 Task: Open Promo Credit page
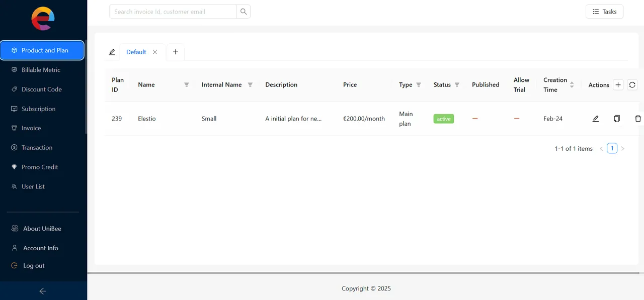pyautogui.click(x=42, y=167)
